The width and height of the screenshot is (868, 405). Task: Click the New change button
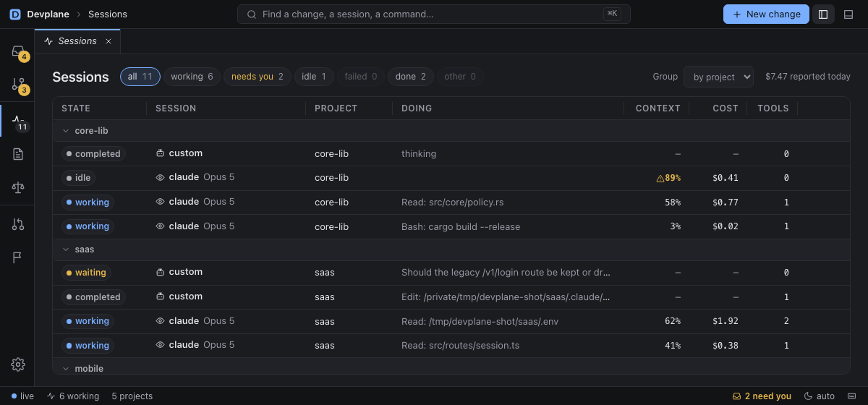766,14
